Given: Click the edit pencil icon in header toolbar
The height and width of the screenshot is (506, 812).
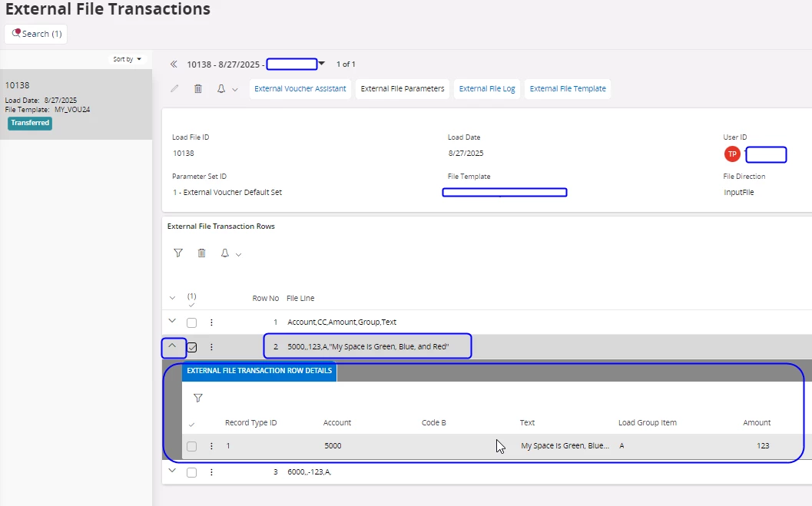Looking at the screenshot, I should click(174, 89).
